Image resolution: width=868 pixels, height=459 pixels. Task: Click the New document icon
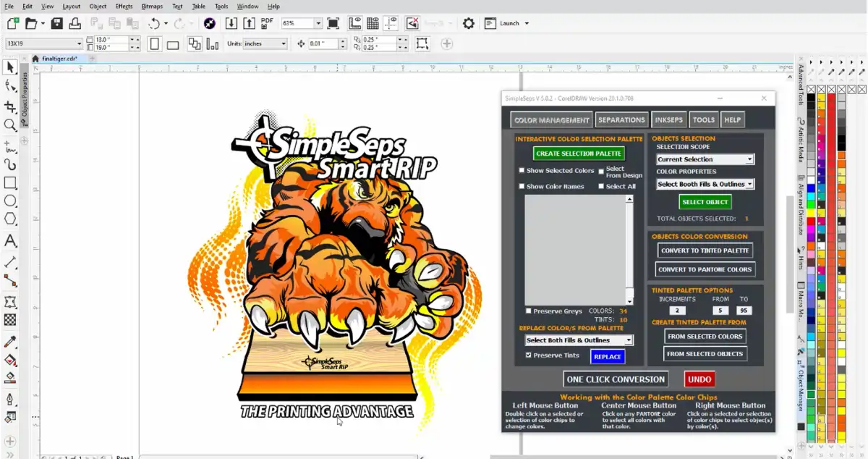pyautogui.click(x=12, y=23)
